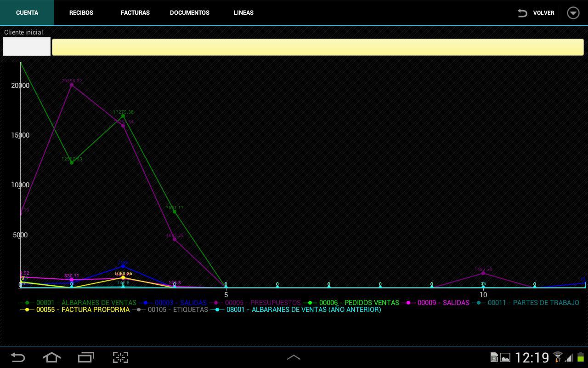This screenshot has height=368, width=588.
Task: Open recent apps icon
Action: click(86, 357)
